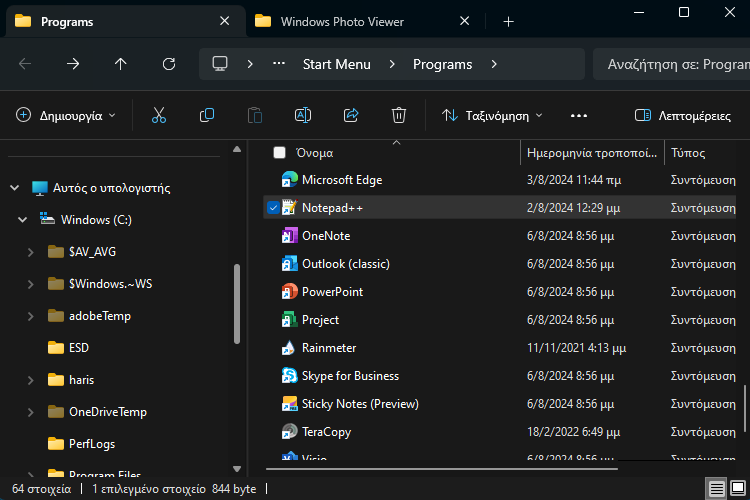Image resolution: width=750 pixels, height=500 pixels.
Task: Click the TeraCopy file name
Action: [327, 432]
